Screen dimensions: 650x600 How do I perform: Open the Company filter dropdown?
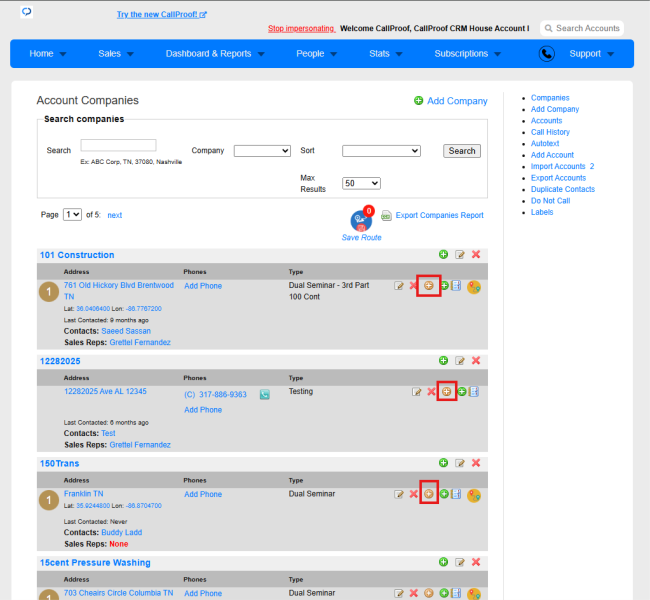click(262, 151)
